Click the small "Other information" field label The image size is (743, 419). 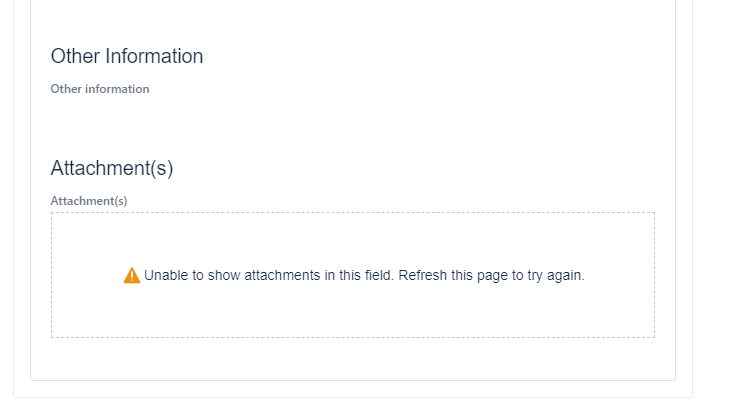pos(100,89)
